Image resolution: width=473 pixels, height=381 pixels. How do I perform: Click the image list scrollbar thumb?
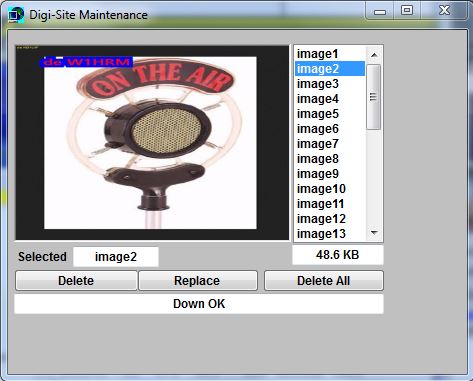pos(374,97)
